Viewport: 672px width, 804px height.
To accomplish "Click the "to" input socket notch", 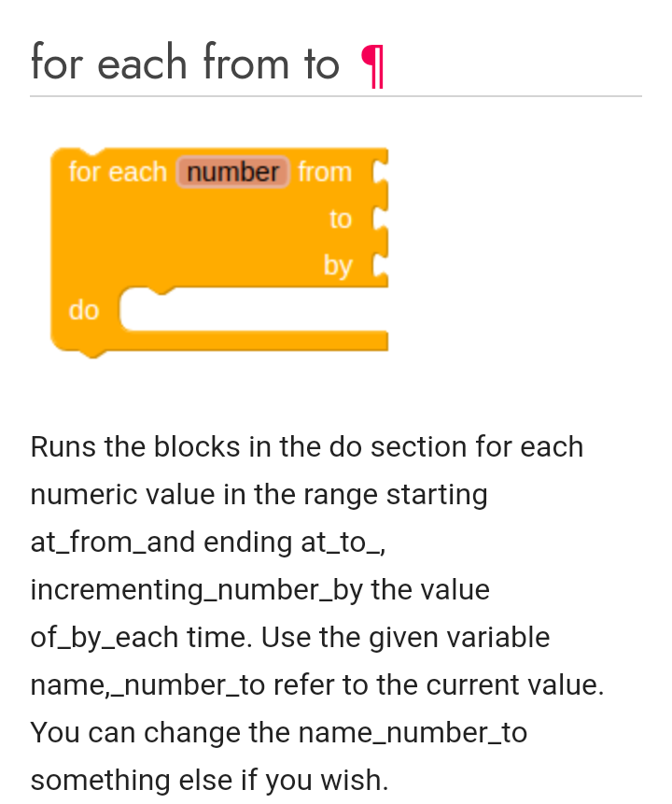I will [380, 219].
